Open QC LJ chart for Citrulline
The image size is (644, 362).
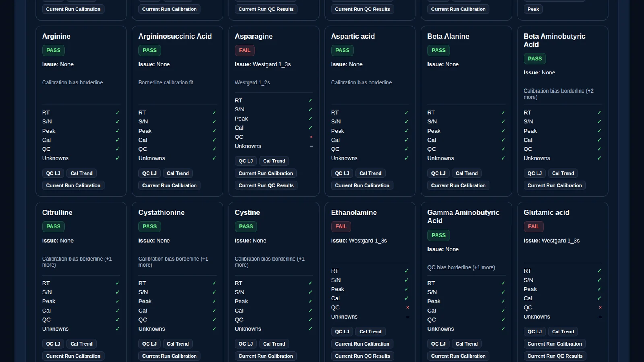pyautogui.click(x=53, y=344)
